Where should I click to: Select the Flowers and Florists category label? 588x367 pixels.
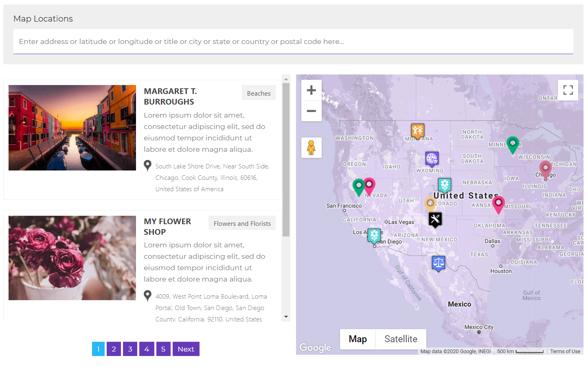(242, 223)
